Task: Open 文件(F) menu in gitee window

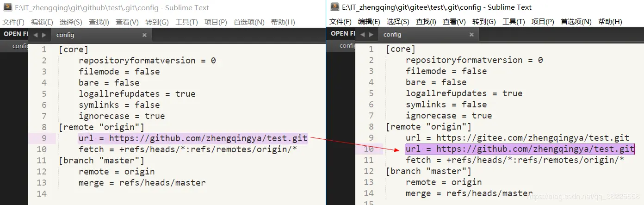Action: click(341, 22)
